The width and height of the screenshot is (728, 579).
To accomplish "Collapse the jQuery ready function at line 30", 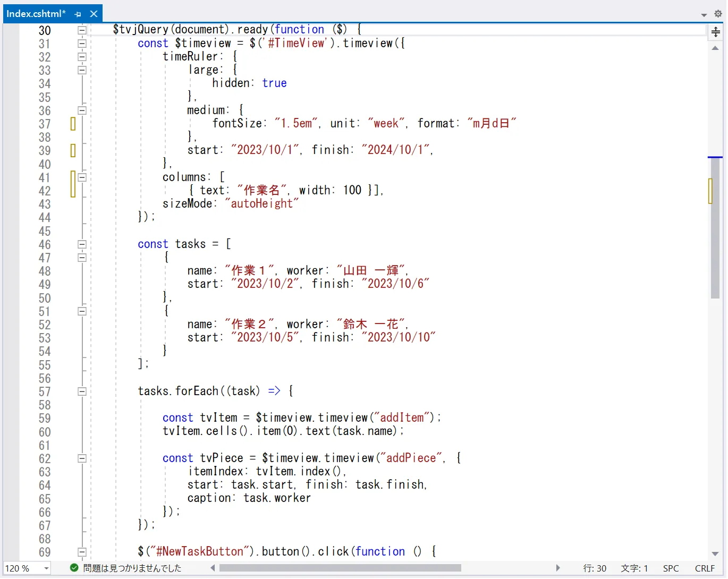I will [82, 30].
